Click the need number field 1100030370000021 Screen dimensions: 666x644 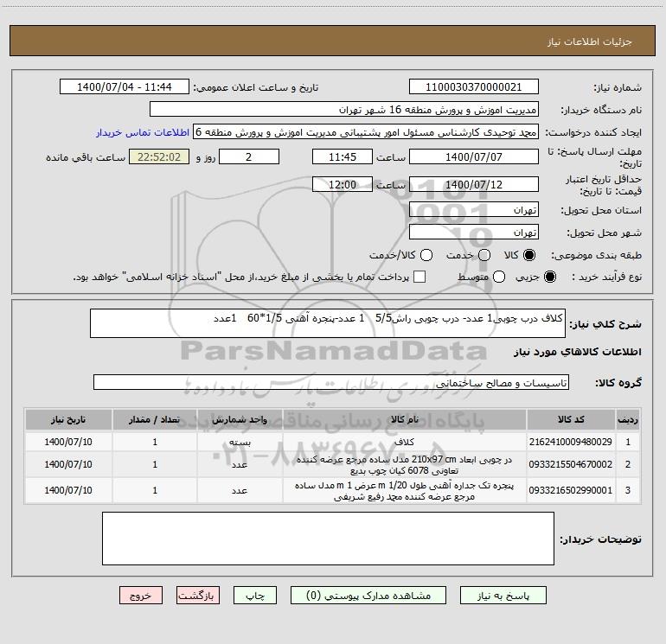474,87
